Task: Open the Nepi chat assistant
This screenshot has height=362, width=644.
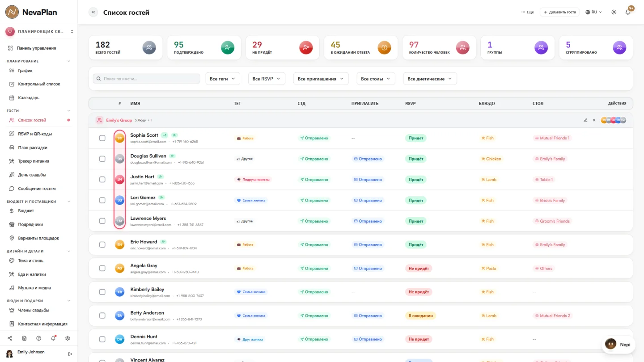Action: [618, 345]
